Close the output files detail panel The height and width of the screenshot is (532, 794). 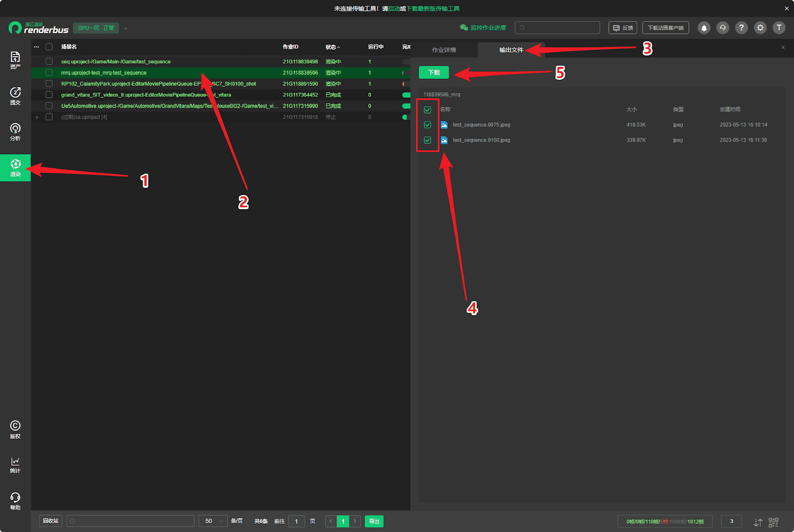(783, 48)
